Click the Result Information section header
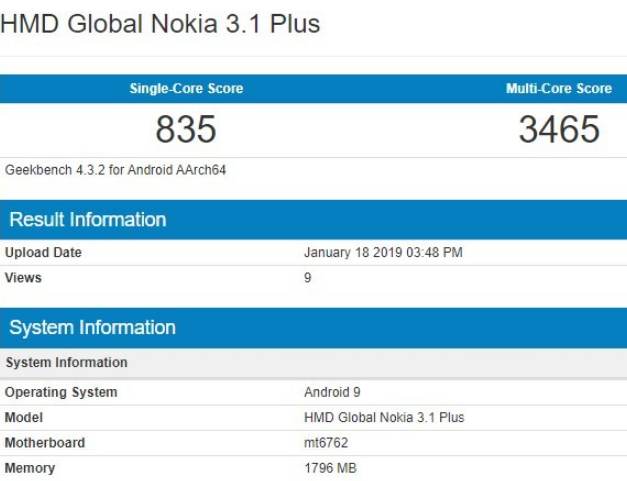This screenshot has height=481, width=627. (x=88, y=220)
